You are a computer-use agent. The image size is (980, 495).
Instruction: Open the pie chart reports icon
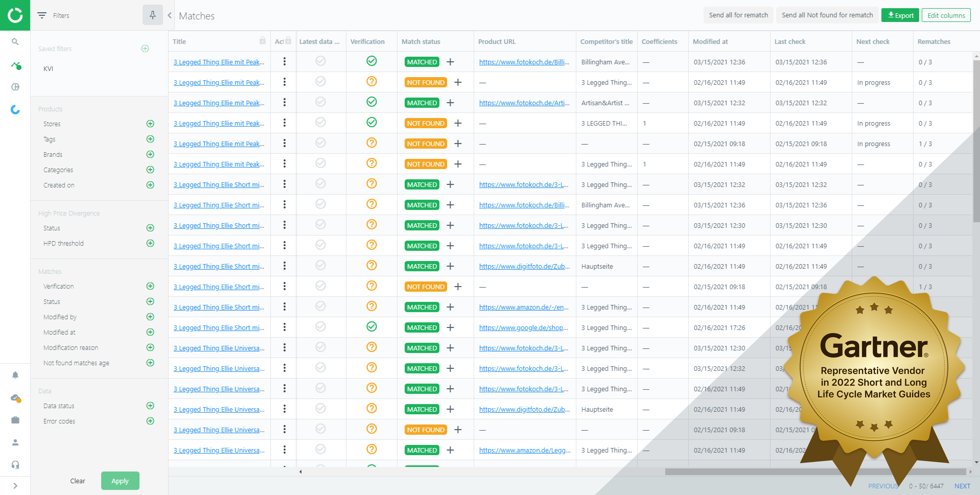[x=15, y=87]
